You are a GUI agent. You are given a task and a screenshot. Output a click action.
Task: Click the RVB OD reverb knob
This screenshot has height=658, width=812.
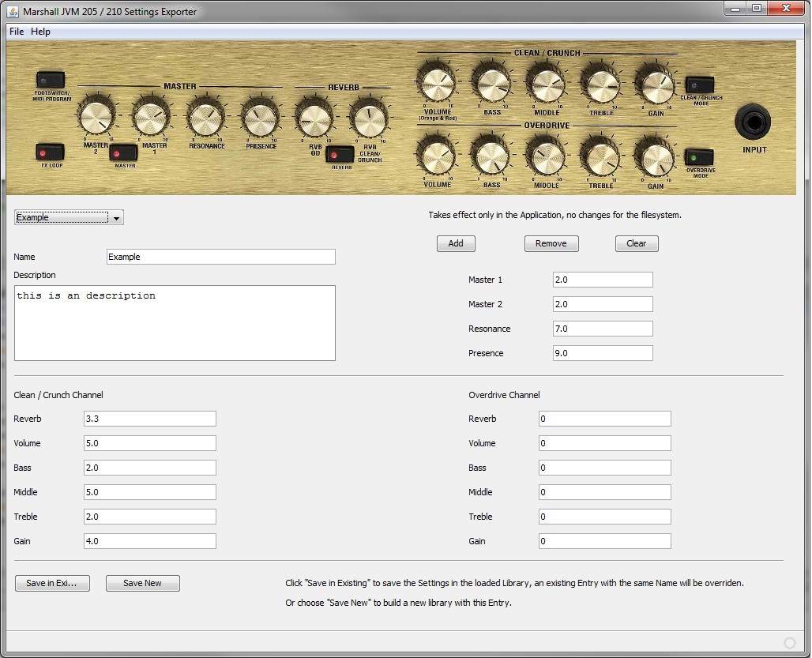pyautogui.click(x=314, y=118)
